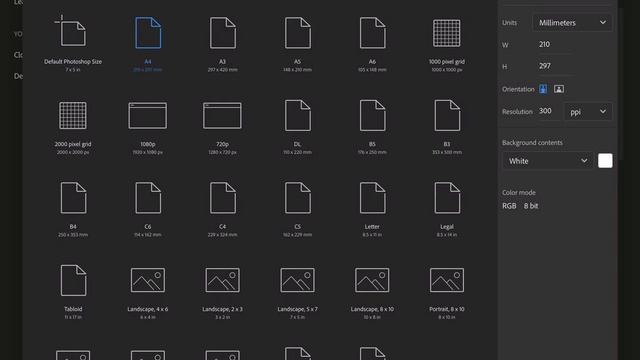Choose the Legal paper preset
Image resolution: width=640 pixels, height=360 pixels.
[447, 209]
